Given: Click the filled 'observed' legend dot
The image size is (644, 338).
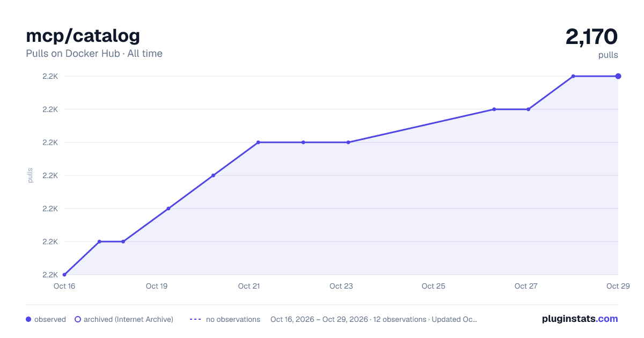Looking at the screenshot, I should point(28,319).
